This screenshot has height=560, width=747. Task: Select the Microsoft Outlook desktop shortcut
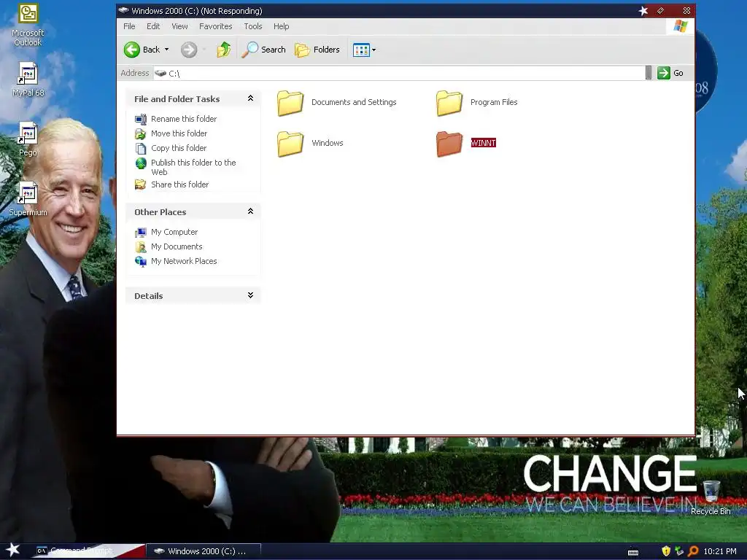pyautogui.click(x=28, y=26)
